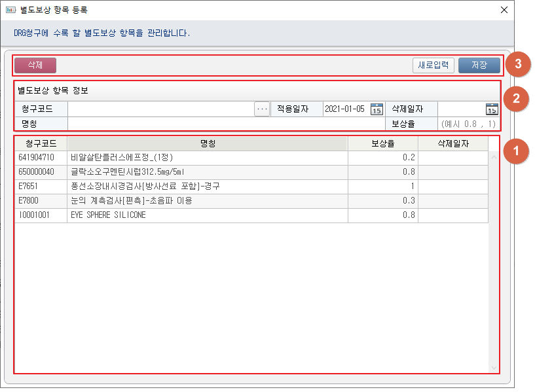Screen dimensions: 535x392
Task: Click the 청구코드 lookup ellipsis button
Action: (262, 109)
